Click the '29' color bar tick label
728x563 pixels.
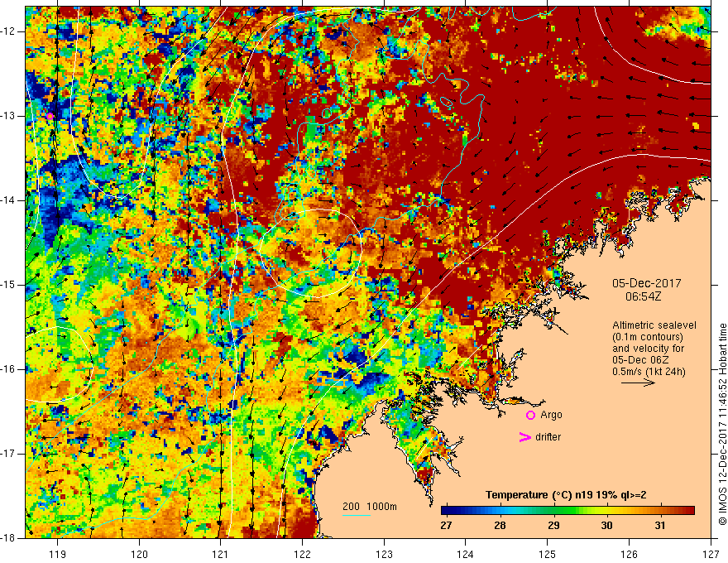pyautogui.click(x=553, y=526)
